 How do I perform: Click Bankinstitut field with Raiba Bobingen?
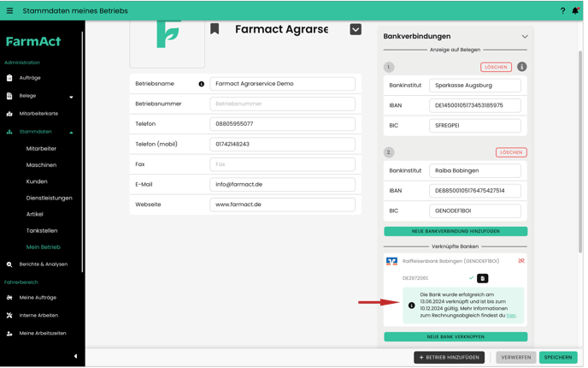[x=474, y=171]
